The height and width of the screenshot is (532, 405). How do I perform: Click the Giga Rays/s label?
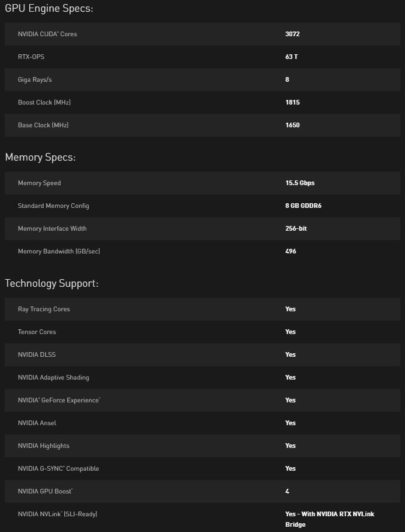34,79
